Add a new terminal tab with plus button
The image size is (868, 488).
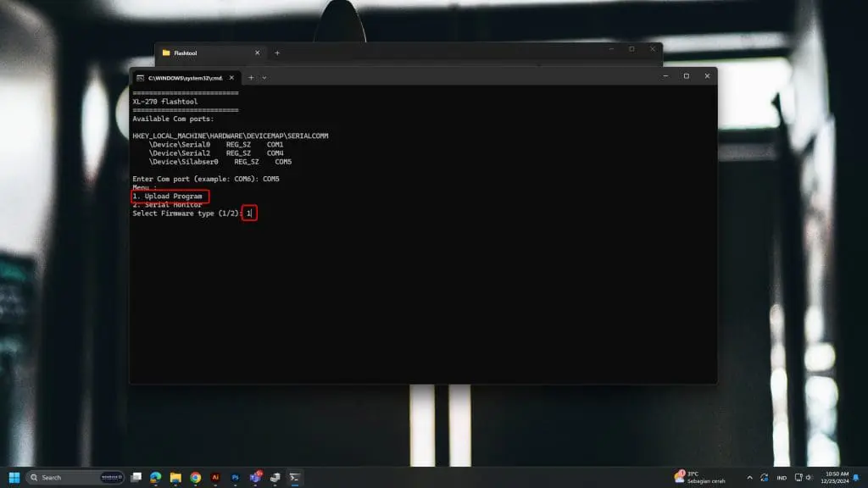[251, 77]
